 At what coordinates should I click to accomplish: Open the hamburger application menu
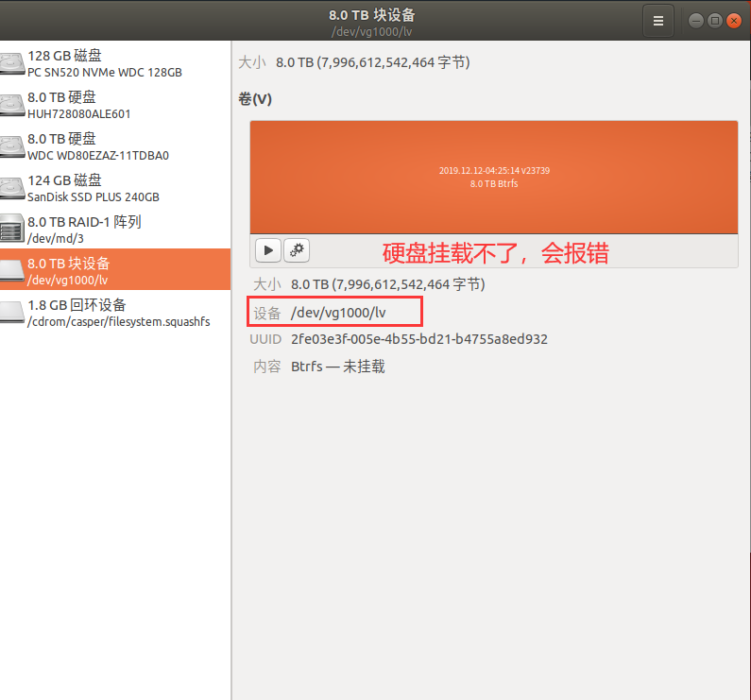[x=658, y=20]
